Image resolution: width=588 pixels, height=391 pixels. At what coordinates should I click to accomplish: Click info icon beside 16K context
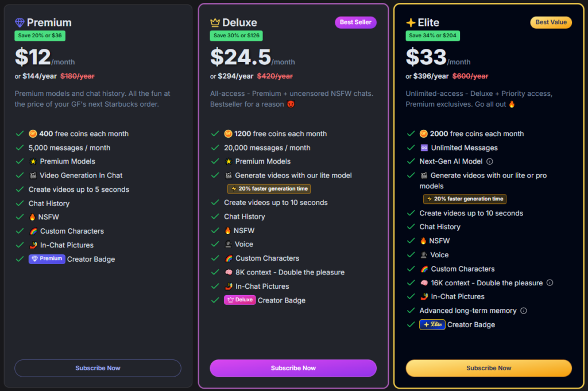pyautogui.click(x=550, y=282)
